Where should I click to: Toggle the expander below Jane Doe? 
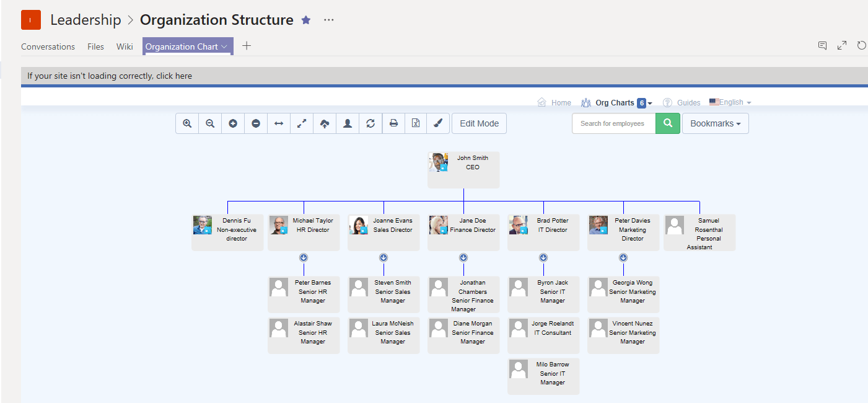point(463,257)
